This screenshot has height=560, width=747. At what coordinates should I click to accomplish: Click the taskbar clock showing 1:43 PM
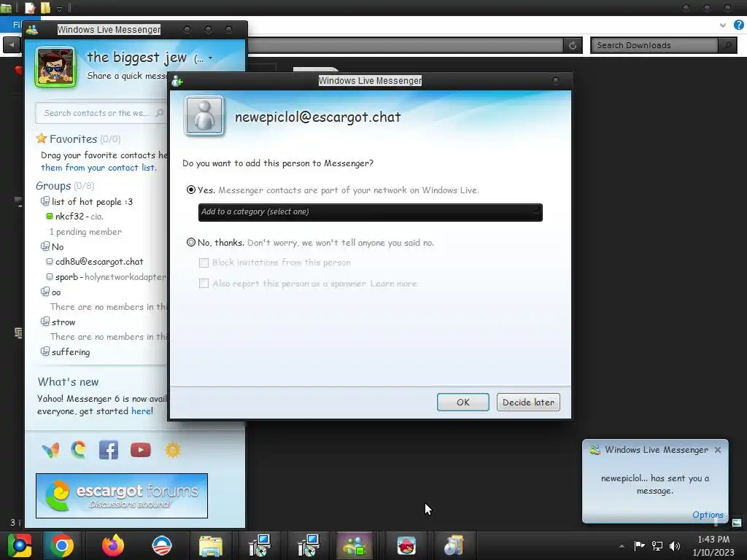(713, 545)
